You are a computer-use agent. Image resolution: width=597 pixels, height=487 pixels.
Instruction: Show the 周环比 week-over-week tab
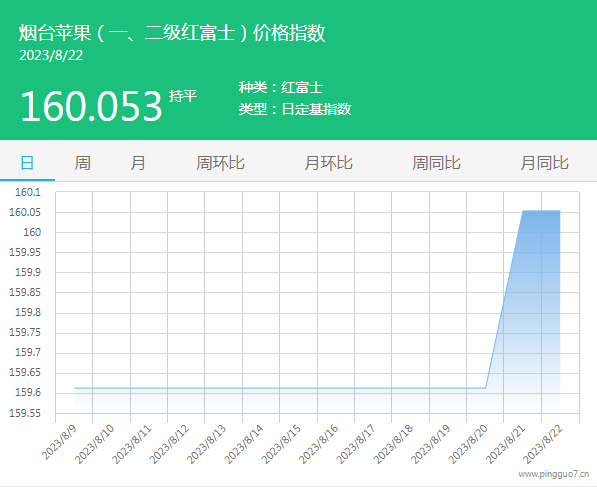(x=220, y=163)
